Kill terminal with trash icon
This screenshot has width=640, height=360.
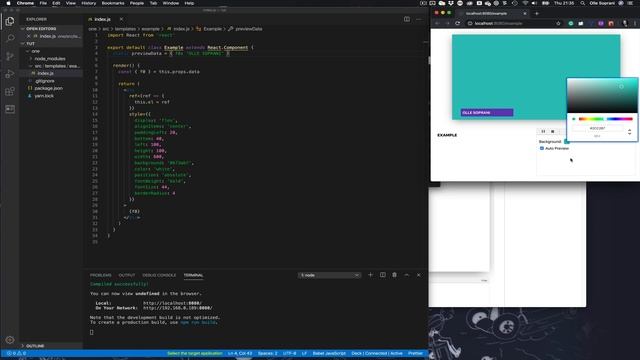pos(394,275)
